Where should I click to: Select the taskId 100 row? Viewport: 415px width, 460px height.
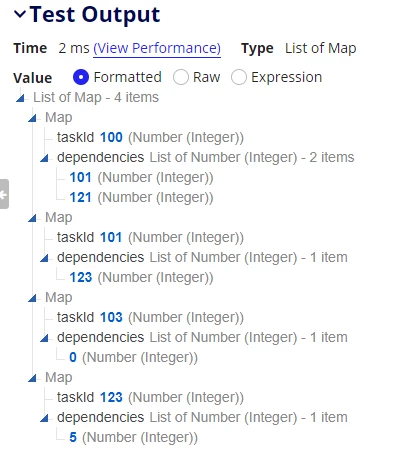click(x=150, y=137)
